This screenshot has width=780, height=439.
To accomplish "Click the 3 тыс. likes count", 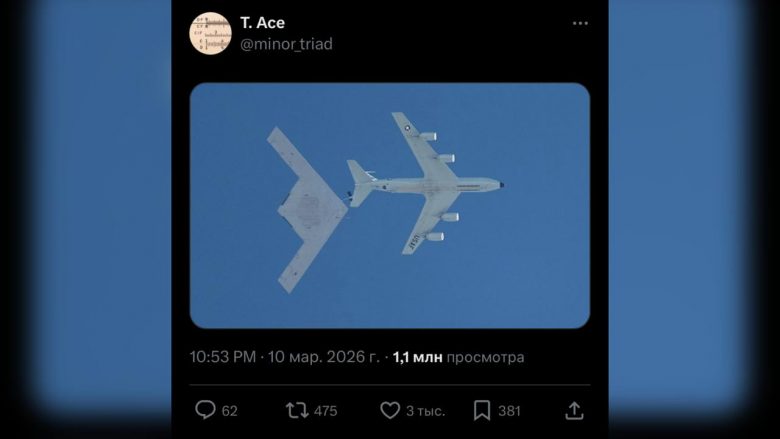I will (x=426, y=410).
